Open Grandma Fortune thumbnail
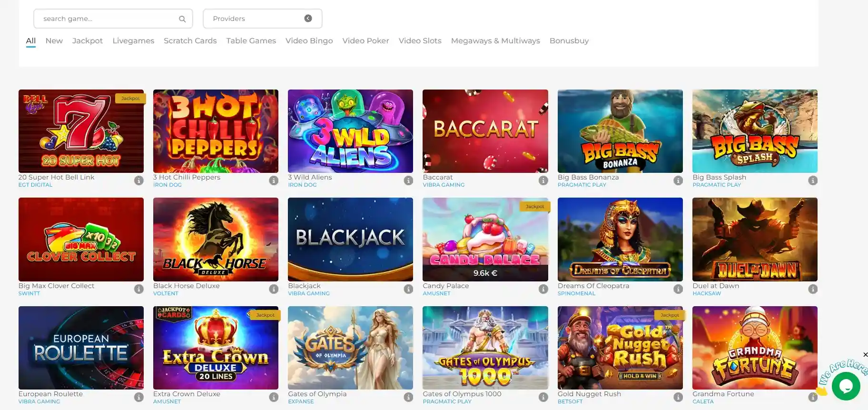Viewport: 868px width, 410px height. [x=755, y=348]
